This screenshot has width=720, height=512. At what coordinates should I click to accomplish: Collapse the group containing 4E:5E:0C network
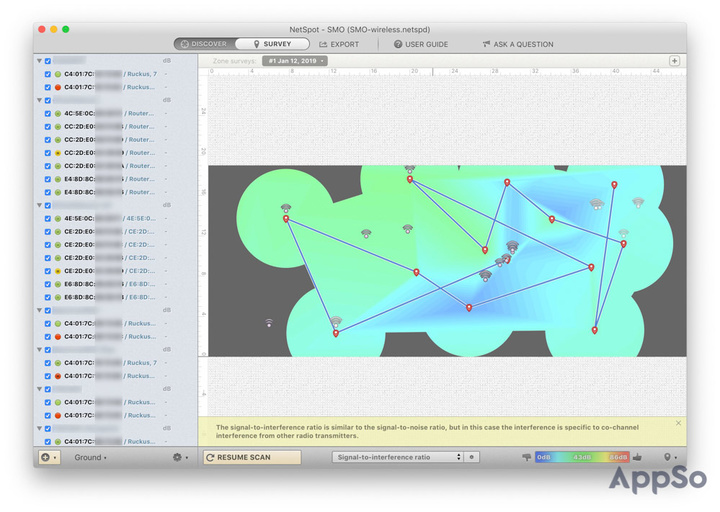39,205
